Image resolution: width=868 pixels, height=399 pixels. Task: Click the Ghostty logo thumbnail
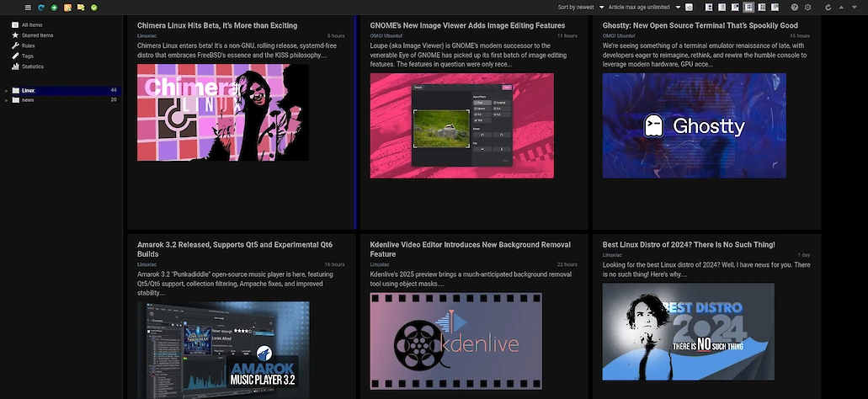(695, 125)
